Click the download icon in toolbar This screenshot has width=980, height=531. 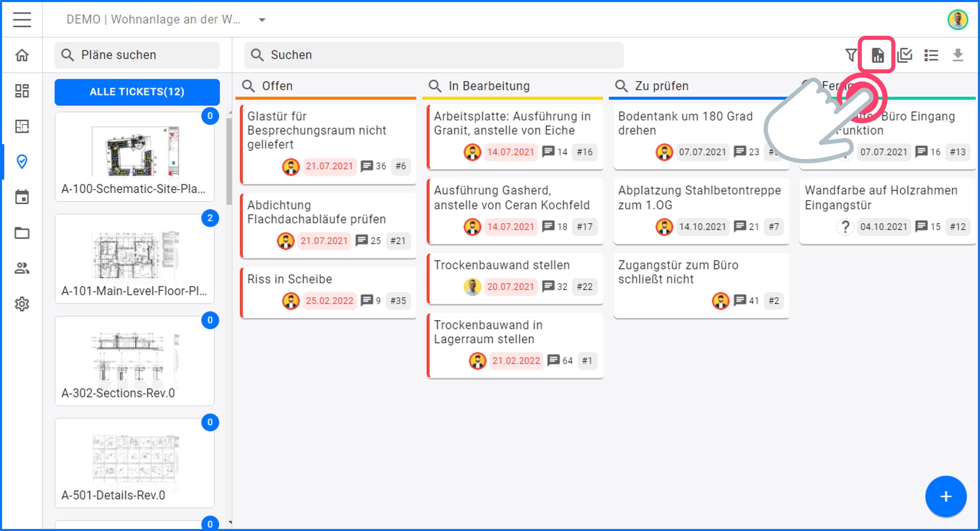(x=958, y=56)
